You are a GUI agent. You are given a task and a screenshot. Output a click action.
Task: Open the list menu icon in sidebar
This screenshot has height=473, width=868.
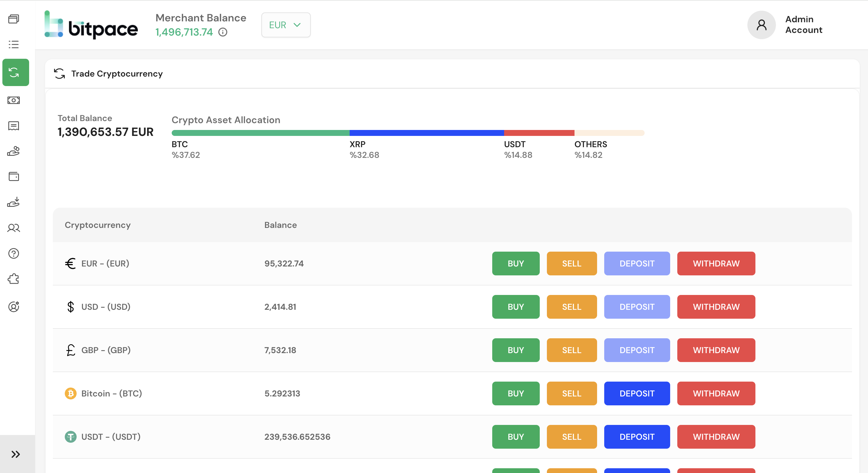tap(14, 45)
